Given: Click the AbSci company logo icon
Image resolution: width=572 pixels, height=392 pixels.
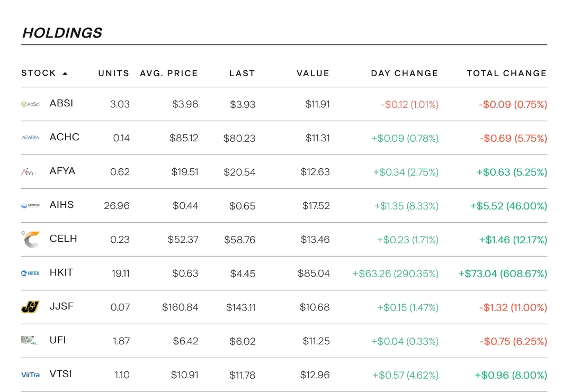Looking at the screenshot, I should [30, 104].
